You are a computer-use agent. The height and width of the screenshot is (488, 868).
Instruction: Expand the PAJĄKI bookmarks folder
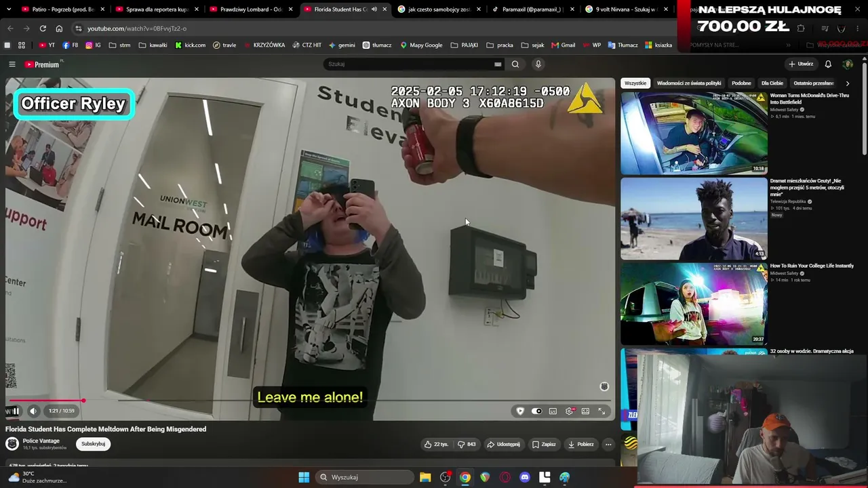coord(465,45)
